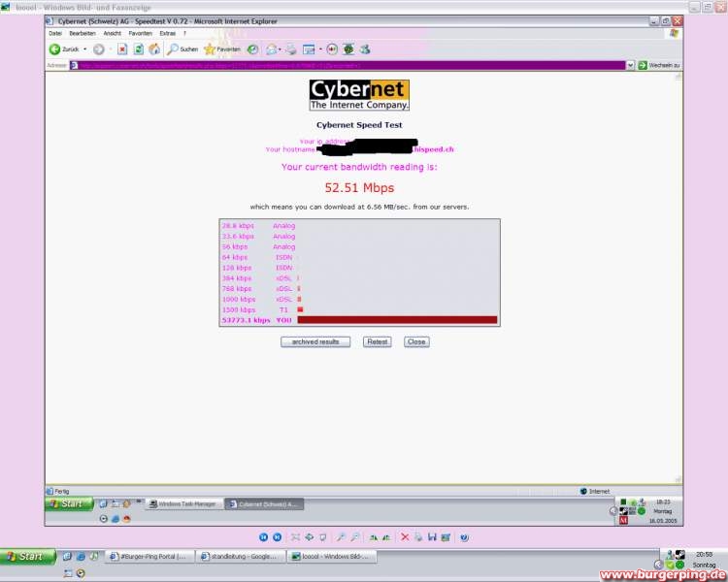This screenshot has height=582, width=728.
Task: Open the bottom Windows Start button
Action: [25, 557]
